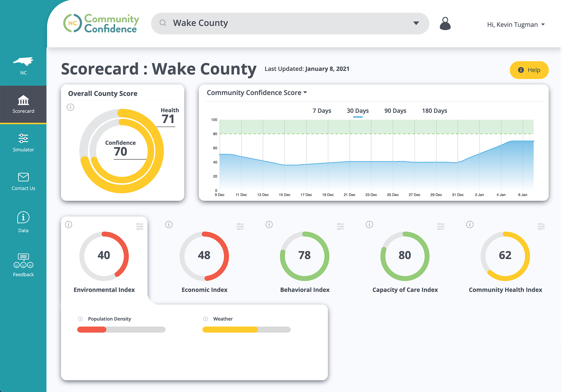Select the 180 Days time range

[434, 111]
